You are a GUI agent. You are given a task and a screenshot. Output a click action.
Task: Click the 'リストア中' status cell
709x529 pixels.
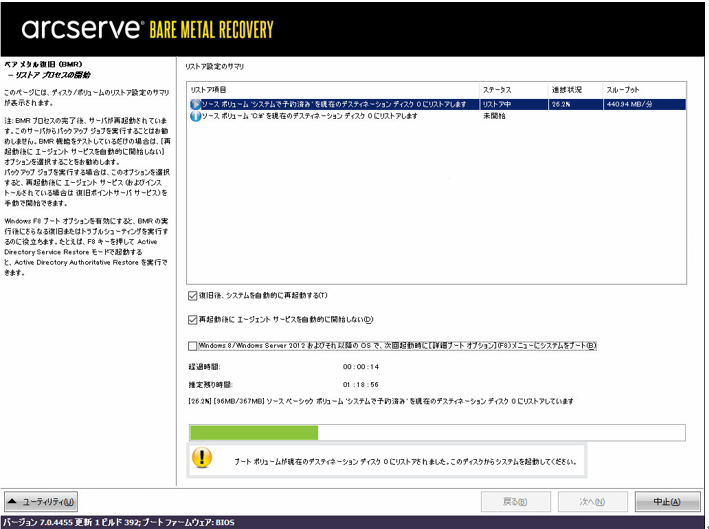coord(496,104)
